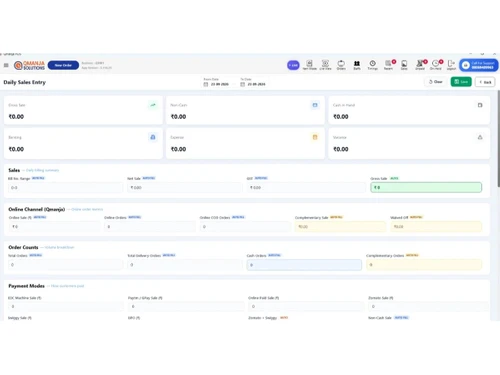500x375 pixels.
Task: Click the Qmanja Solutions logo
Action: (29, 65)
